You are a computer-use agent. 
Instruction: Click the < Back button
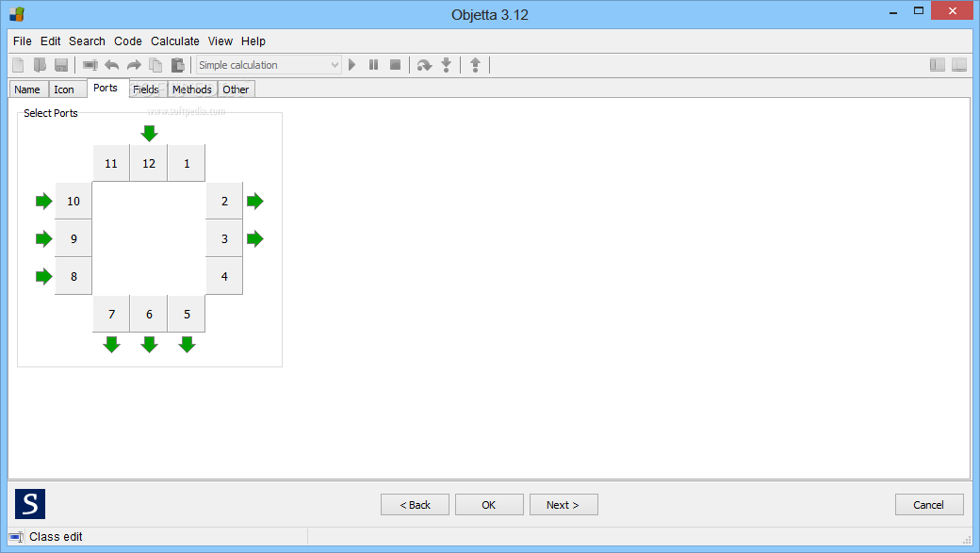click(415, 505)
